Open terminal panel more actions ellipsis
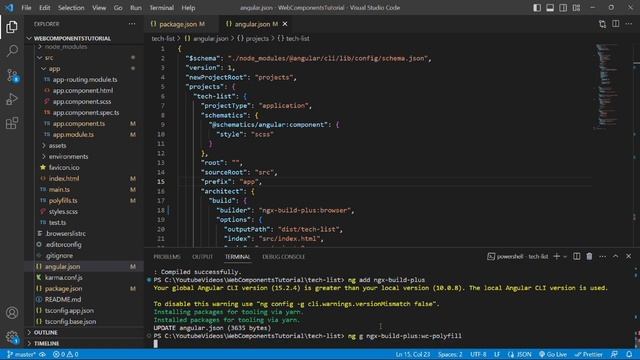 602,256
